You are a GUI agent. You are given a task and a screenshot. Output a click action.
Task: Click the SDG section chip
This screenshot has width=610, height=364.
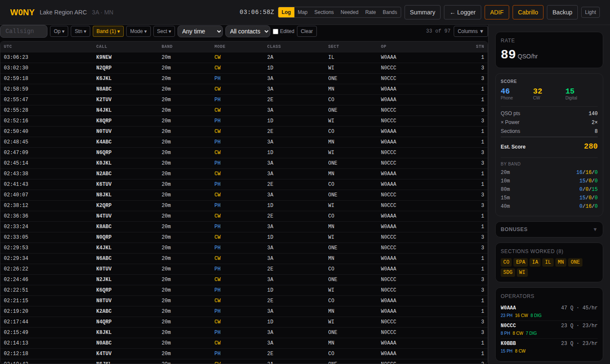(508, 272)
